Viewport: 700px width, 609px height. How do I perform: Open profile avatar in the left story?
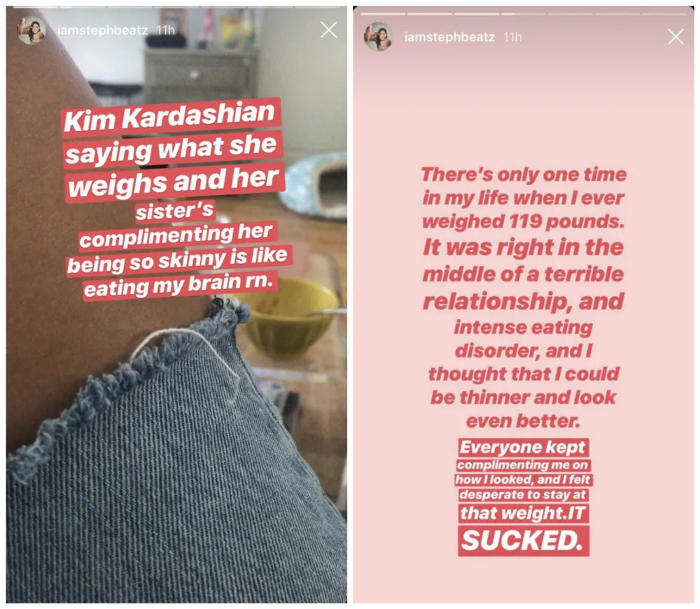31,30
